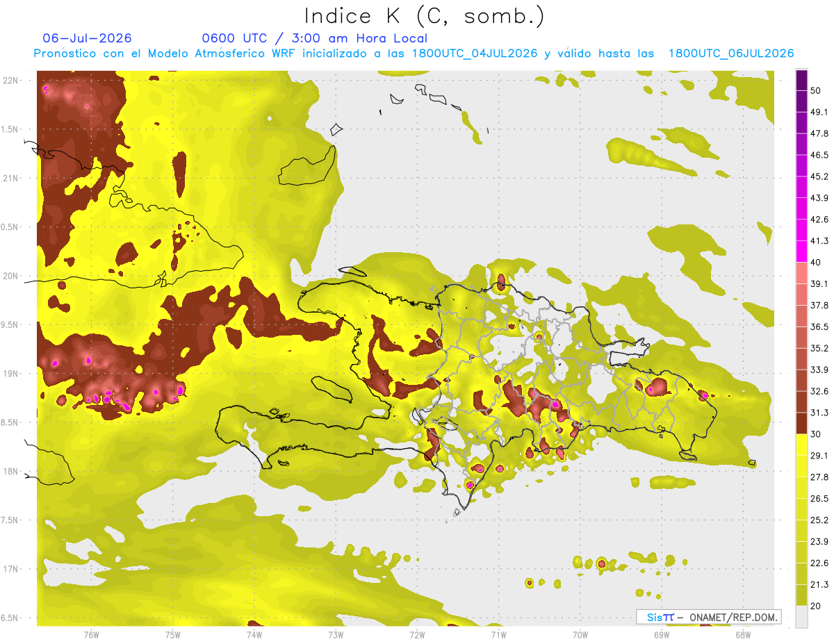834x644 pixels.
Task: Click the '26.5' color scale value
Action: tap(819, 499)
